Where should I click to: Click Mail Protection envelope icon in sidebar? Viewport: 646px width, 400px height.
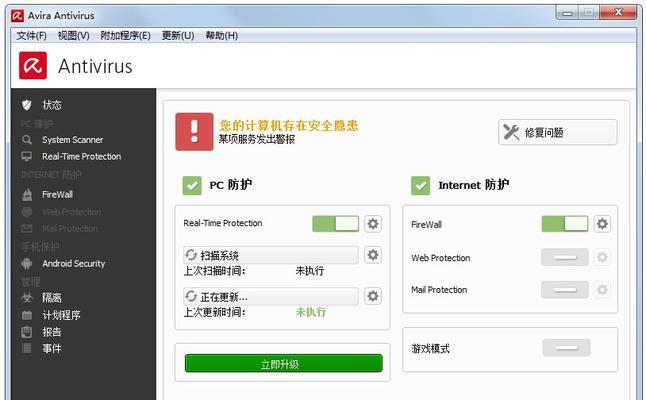click(x=27, y=228)
